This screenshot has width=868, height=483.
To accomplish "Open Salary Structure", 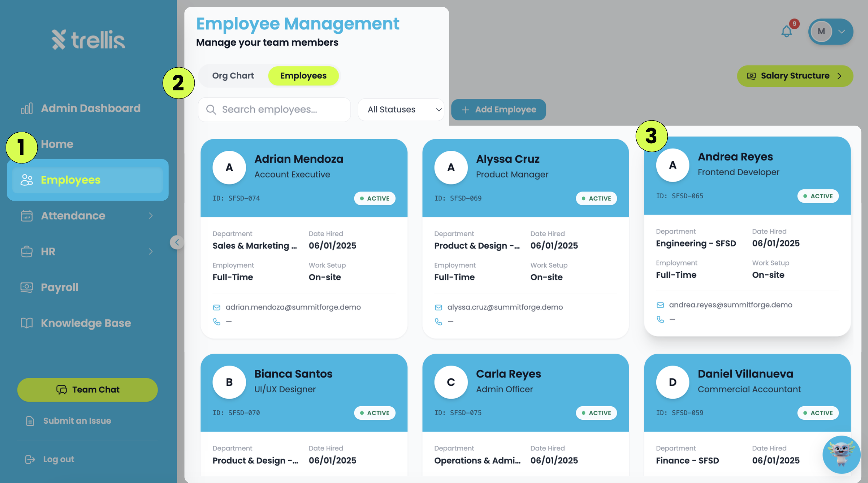I will [795, 76].
